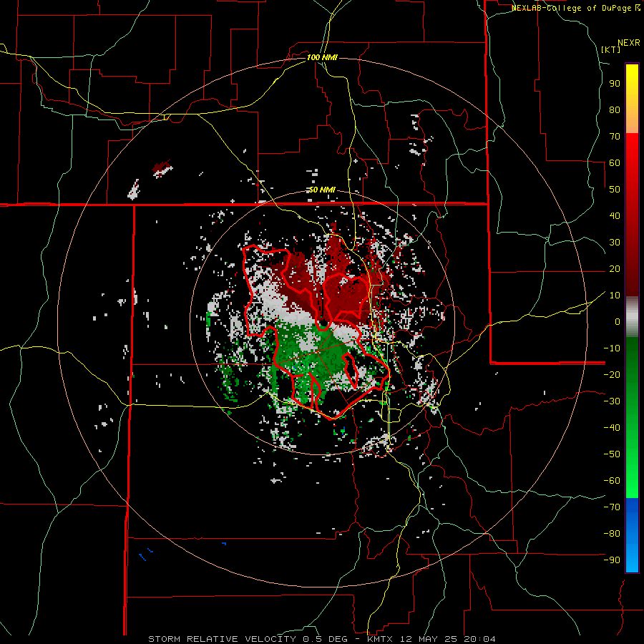Image resolution: width=644 pixels, height=644 pixels.
Task: Click the -50 value on velocity scale
Action: pyautogui.click(x=612, y=454)
